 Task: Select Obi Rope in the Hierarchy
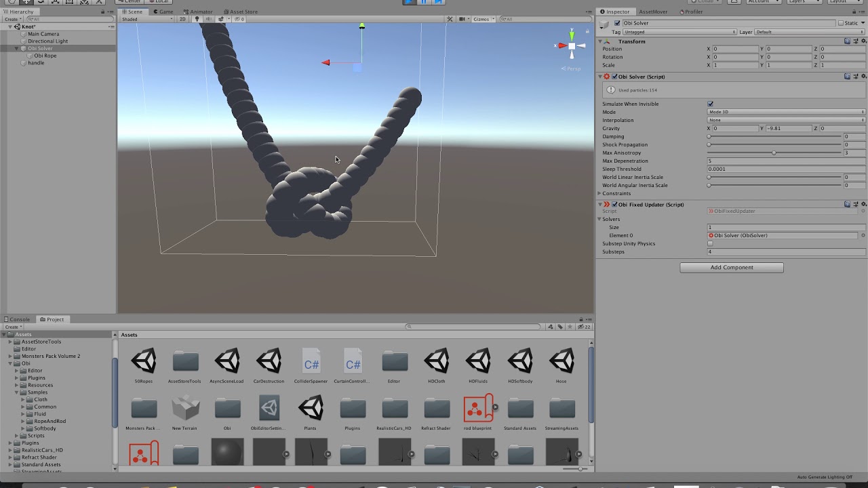pyautogui.click(x=45, y=56)
